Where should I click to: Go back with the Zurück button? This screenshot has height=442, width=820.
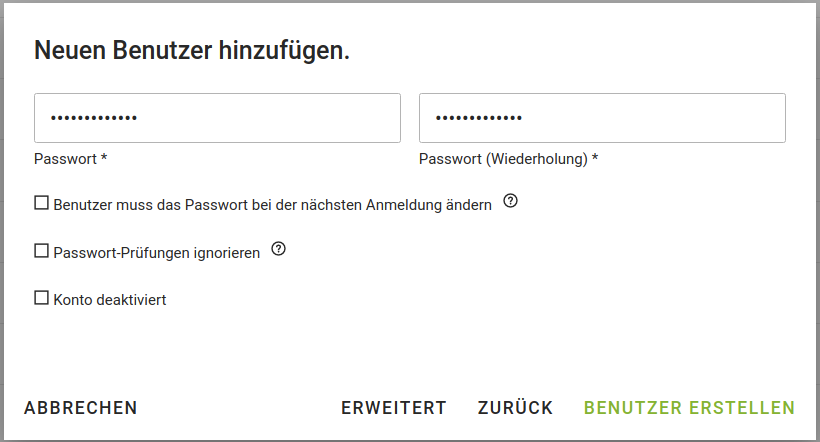point(515,408)
